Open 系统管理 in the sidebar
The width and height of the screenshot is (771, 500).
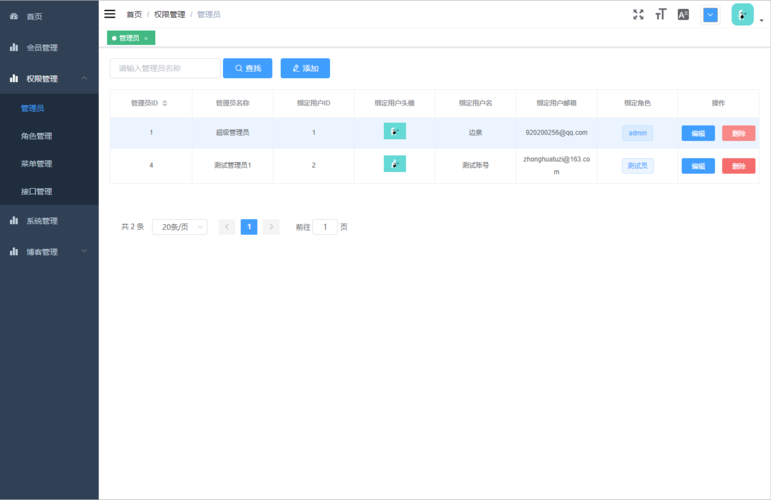tap(49, 221)
